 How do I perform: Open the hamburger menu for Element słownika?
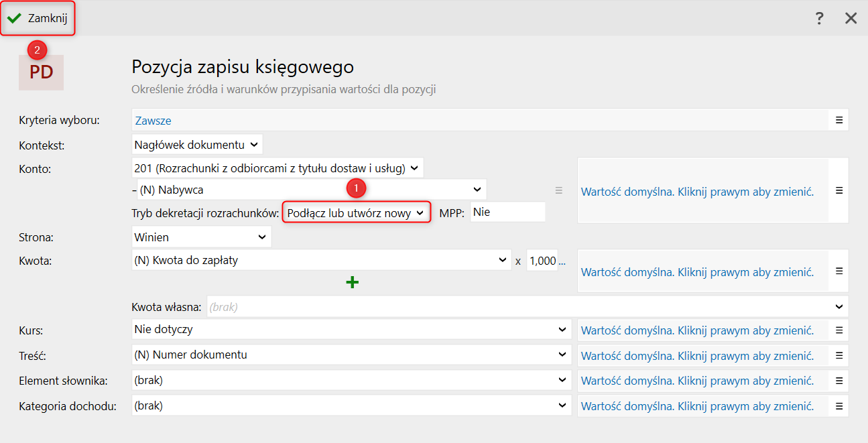click(x=839, y=381)
